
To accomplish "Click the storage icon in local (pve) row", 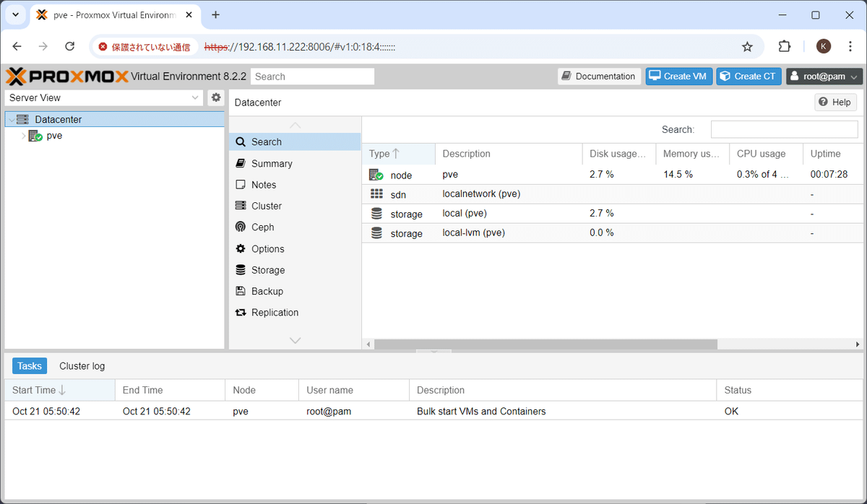I will pos(376,214).
